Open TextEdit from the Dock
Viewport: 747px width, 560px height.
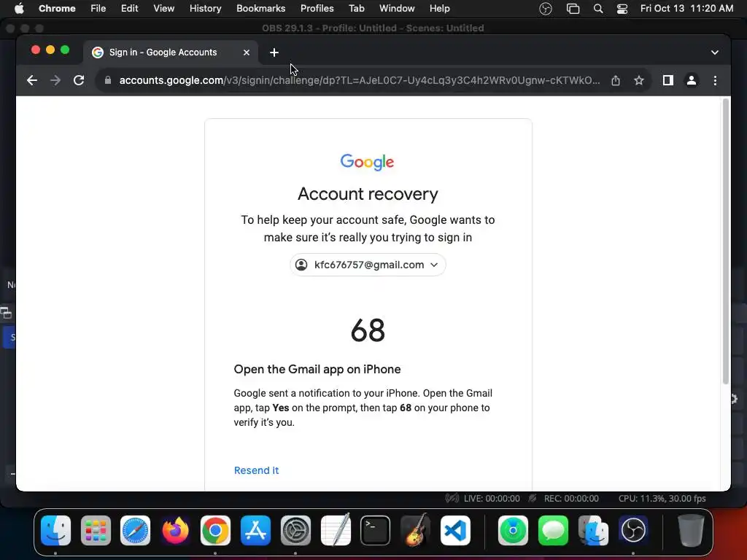336,530
